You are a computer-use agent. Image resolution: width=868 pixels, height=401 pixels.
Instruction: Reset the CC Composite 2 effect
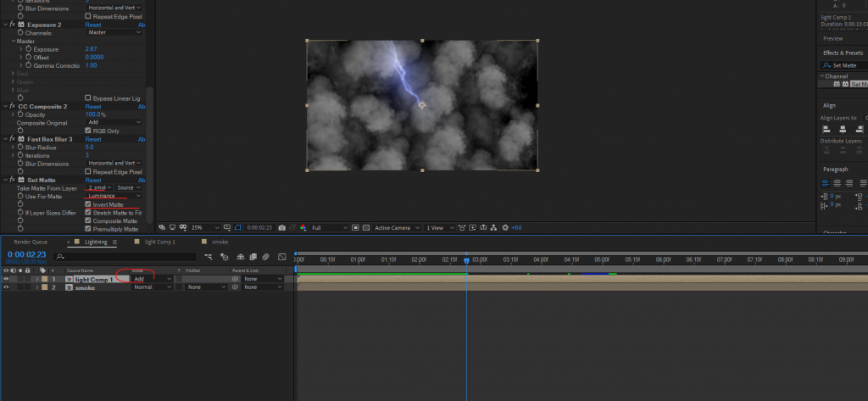tap(93, 106)
